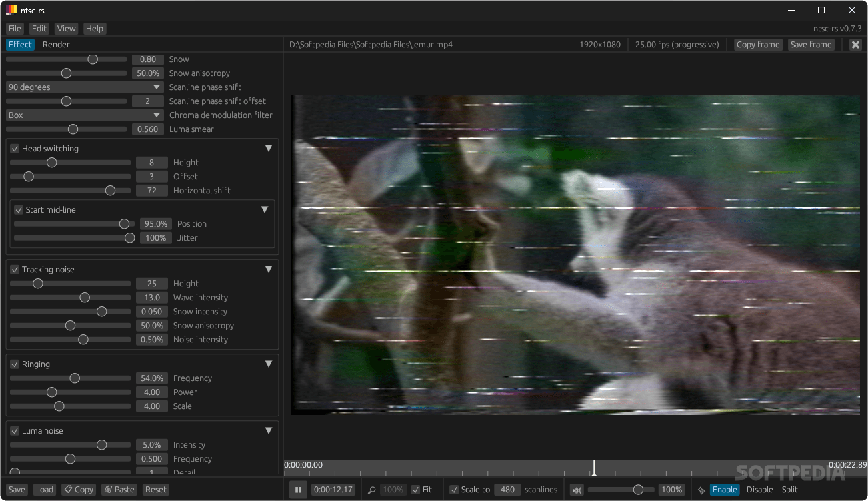Image resolution: width=868 pixels, height=501 pixels.
Task: Collapse the Head switching section
Action: (x=269, y=149)
